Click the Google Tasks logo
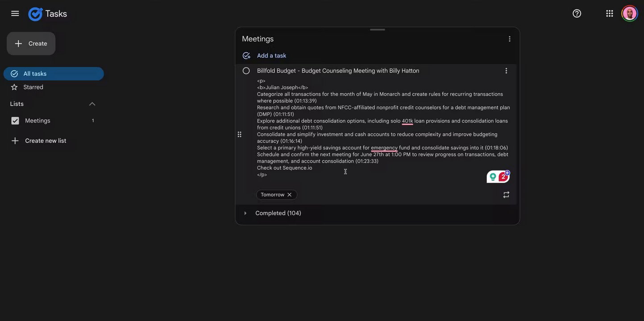The image size is (644, 321). 36,14
